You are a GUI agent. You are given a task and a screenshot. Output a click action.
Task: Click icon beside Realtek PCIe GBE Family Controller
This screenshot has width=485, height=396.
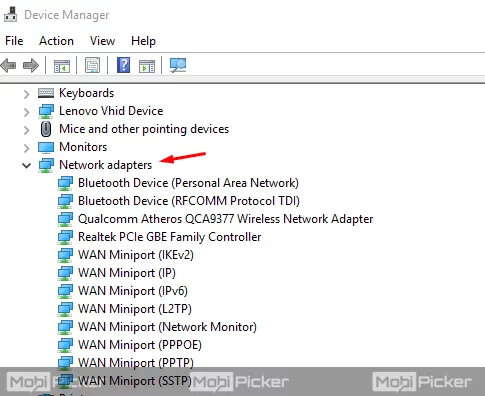pos(65,237)
